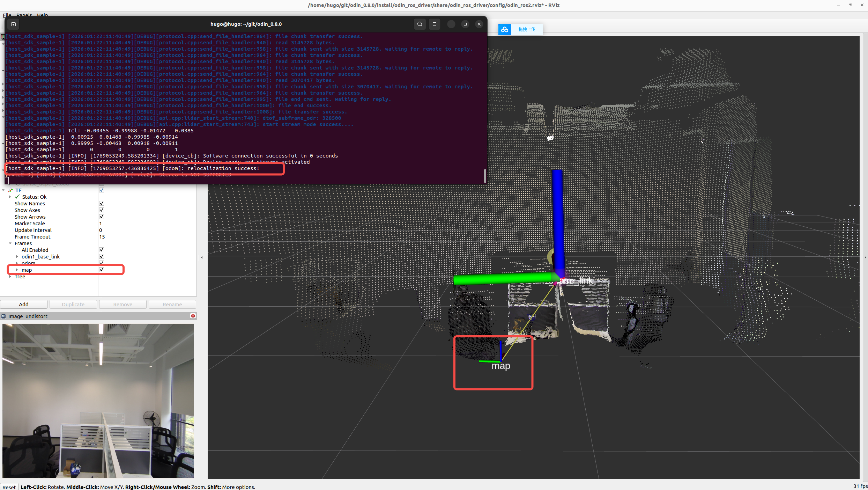
Task: Open the File menu
Action: [7, 15]
